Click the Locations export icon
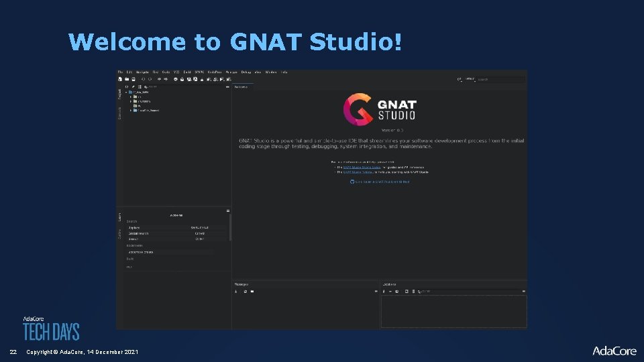This screenshot has width=644, height=362. click(397, 292)
